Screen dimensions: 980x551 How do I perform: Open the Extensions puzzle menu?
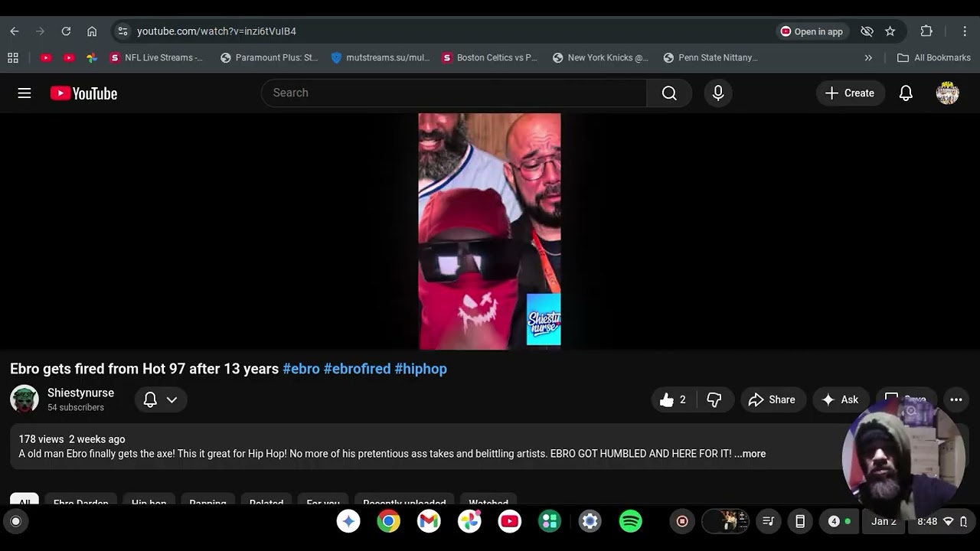(x=926, y=31)
